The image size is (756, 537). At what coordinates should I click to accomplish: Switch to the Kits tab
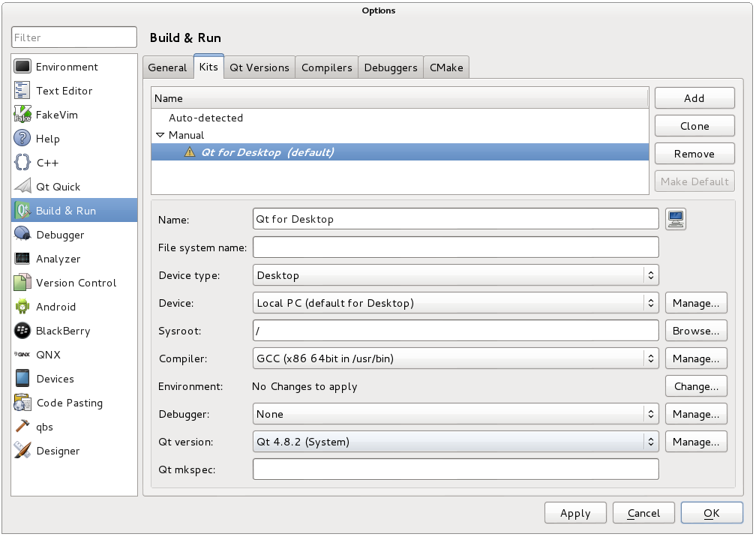click(208, 67)
